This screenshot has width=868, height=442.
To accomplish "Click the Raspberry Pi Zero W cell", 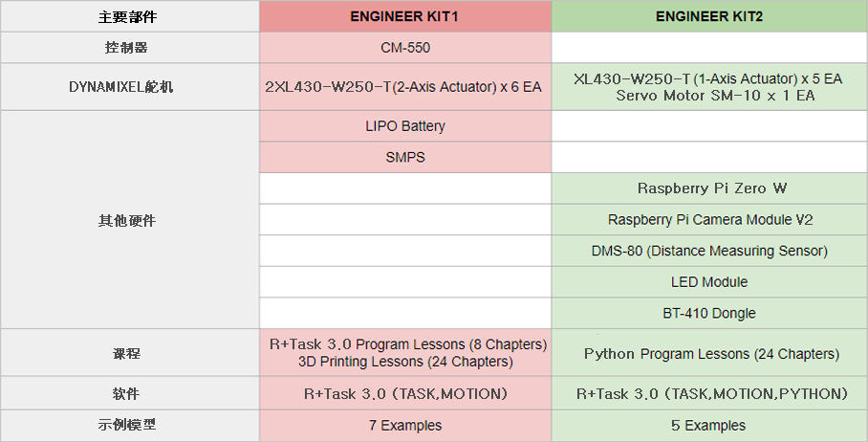I will tap(709, 188).
